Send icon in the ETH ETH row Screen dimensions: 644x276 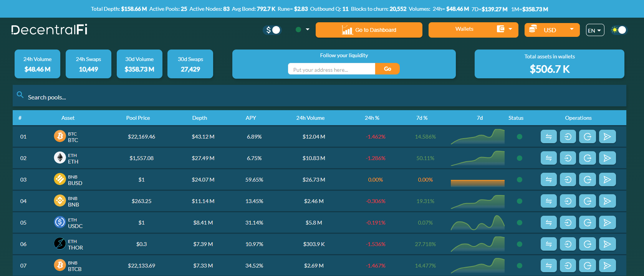[x=607, y=158]
